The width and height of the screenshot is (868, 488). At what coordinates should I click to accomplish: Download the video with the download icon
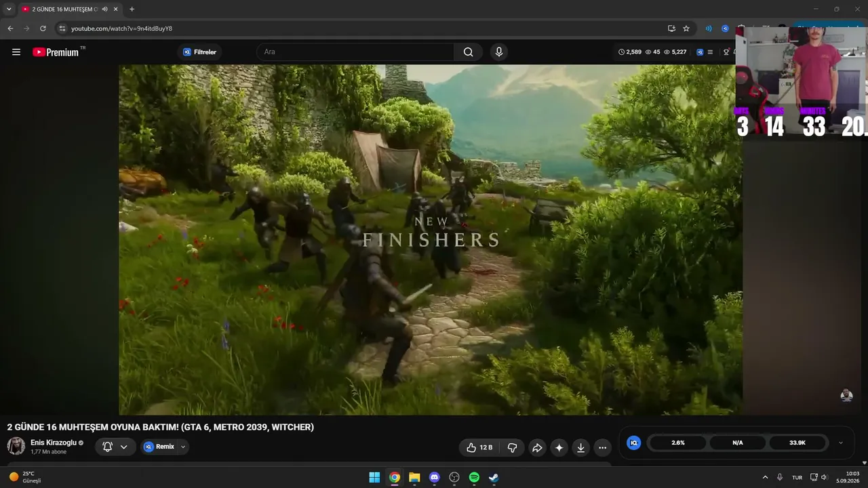(x=580, y=447)
